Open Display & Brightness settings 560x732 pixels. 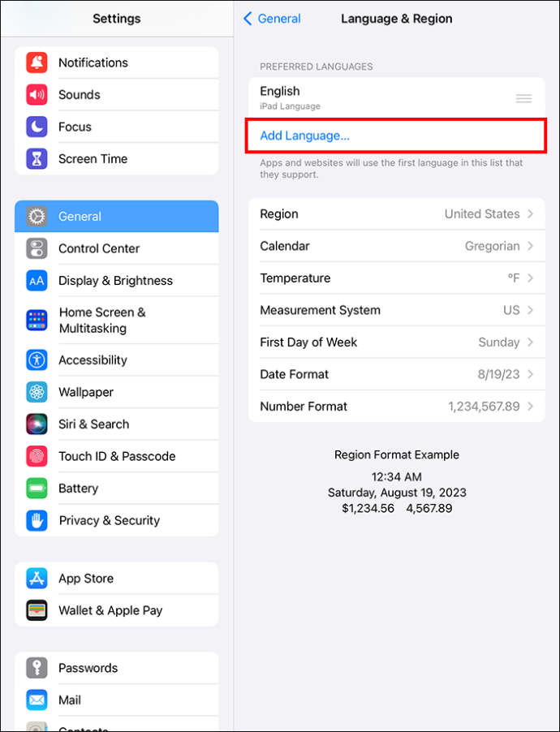coord(116,281)
